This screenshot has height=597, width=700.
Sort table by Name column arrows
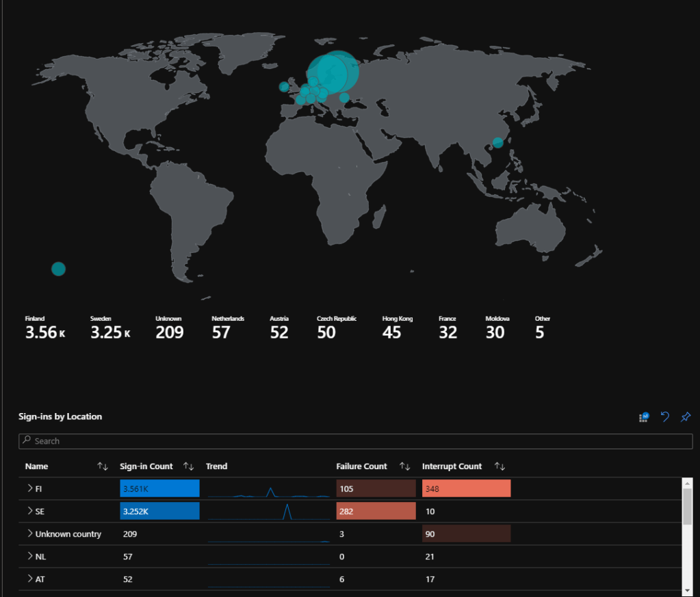tap(103, 466)
